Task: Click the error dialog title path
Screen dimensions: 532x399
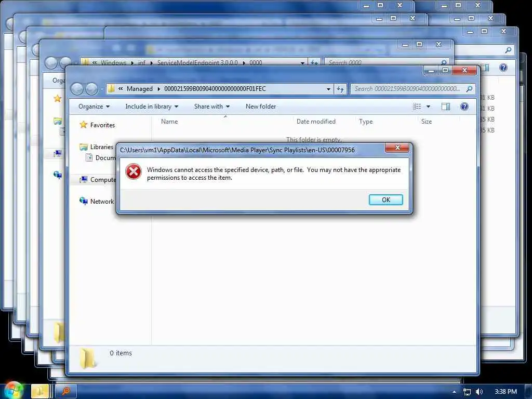Action: [237, 150]
